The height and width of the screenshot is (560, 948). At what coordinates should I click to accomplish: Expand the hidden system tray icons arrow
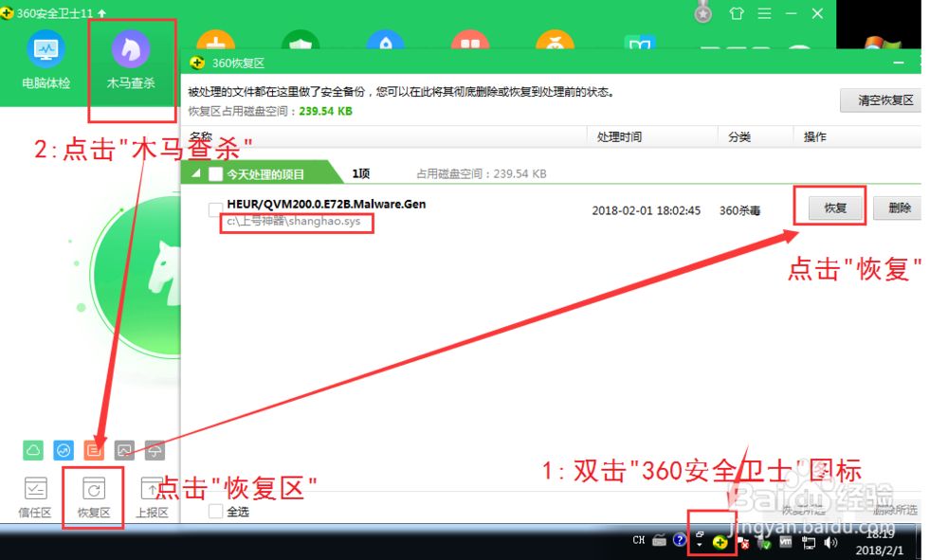(x=700, y=544)
